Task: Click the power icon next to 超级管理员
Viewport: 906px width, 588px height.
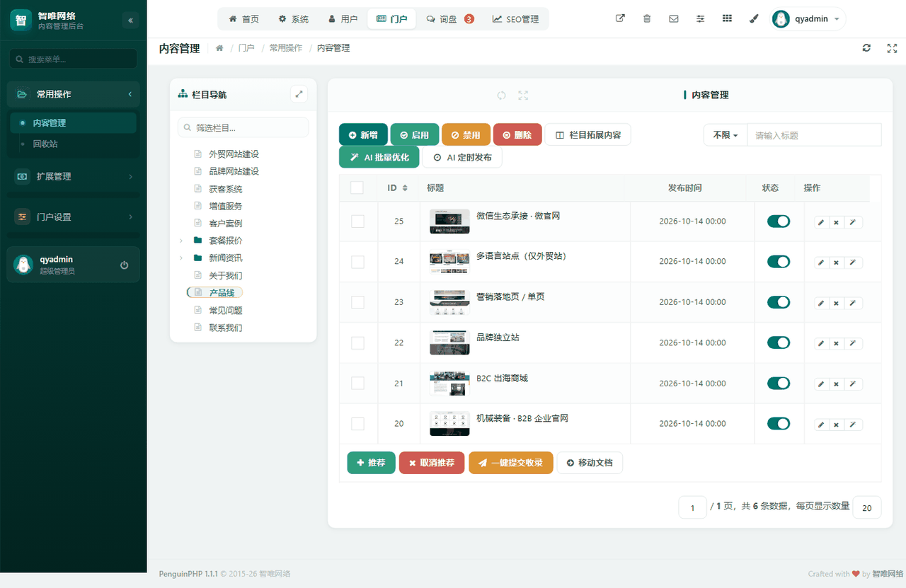Action: click(125, 265)
